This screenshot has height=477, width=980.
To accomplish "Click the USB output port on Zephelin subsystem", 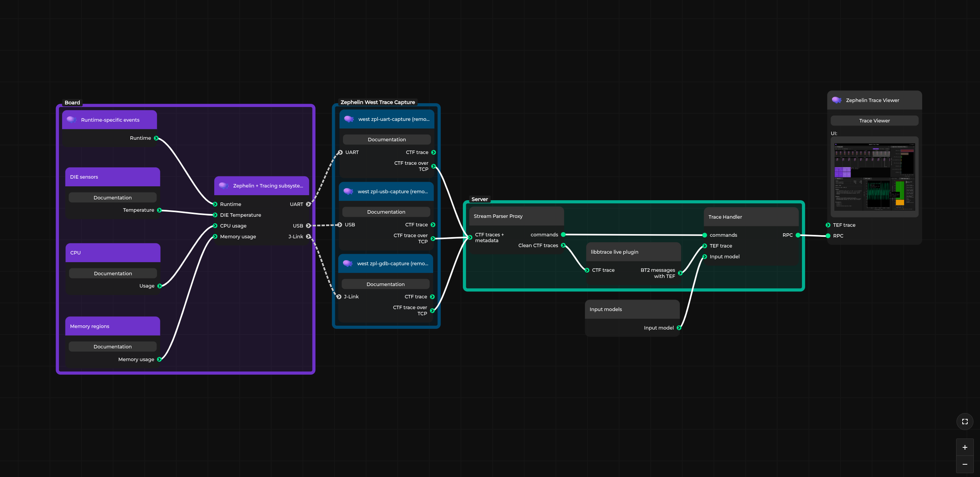I will 308,226.
